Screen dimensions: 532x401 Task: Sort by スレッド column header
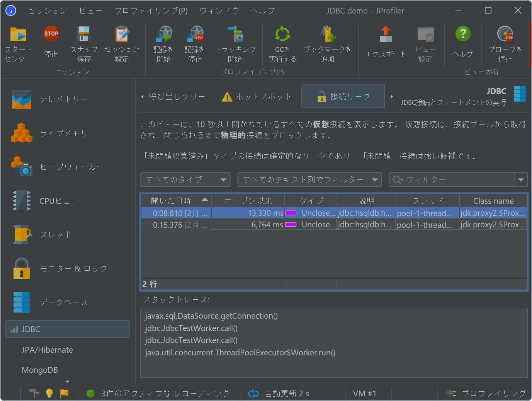[x=428, y=201]
